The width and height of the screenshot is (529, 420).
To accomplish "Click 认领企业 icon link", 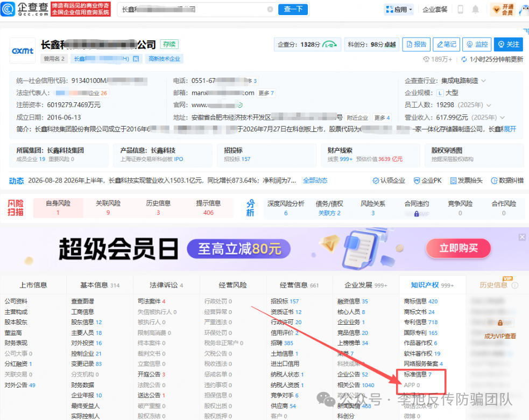I will (389, 180).
